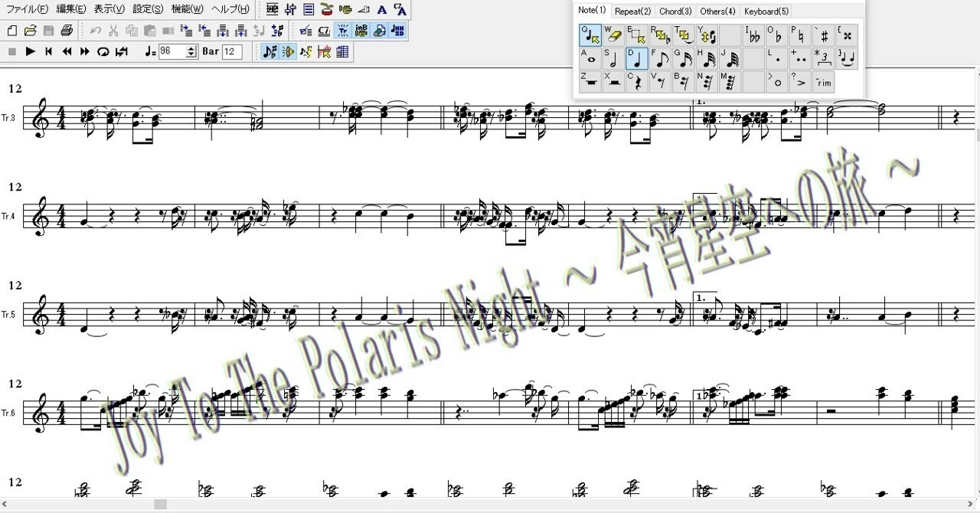
Task: Open the 設定(S) menu
Action: [148, 9]
